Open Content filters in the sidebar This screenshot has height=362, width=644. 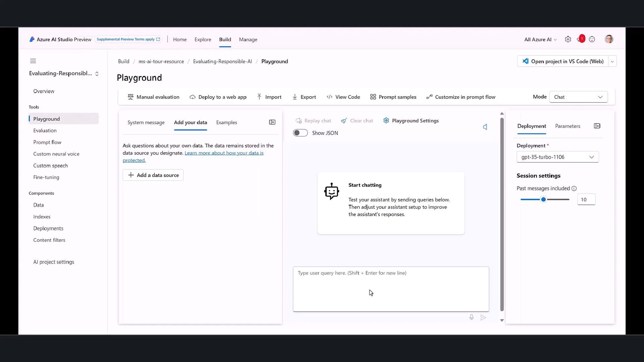(49, 240)
